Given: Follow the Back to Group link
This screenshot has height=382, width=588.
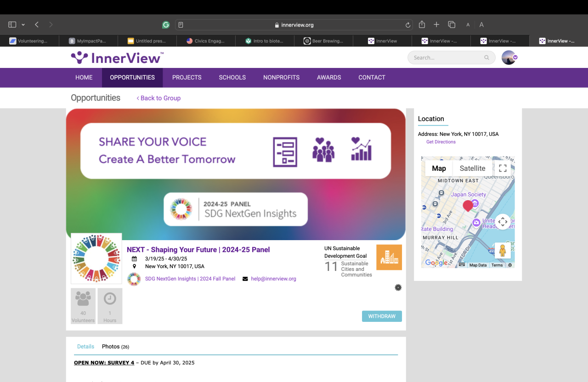Looking at the screenshot, I should pyautogui.click(x=158, y=98).
